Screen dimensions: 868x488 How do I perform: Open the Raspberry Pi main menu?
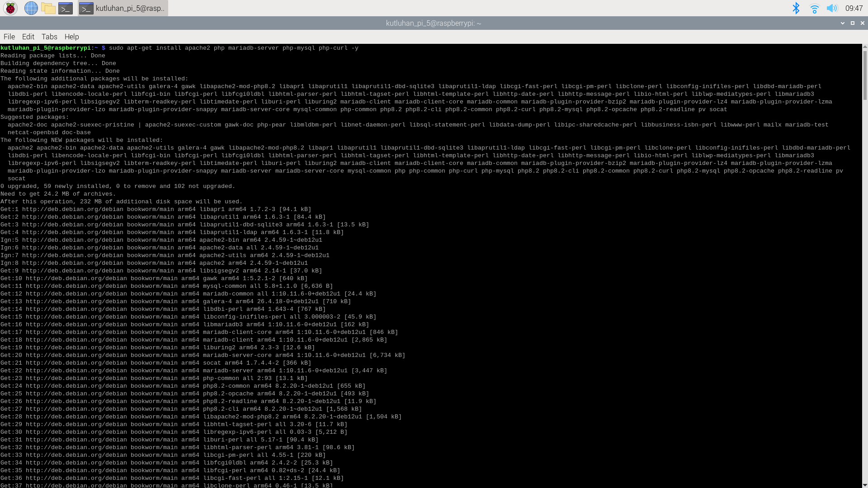(10, 8)
